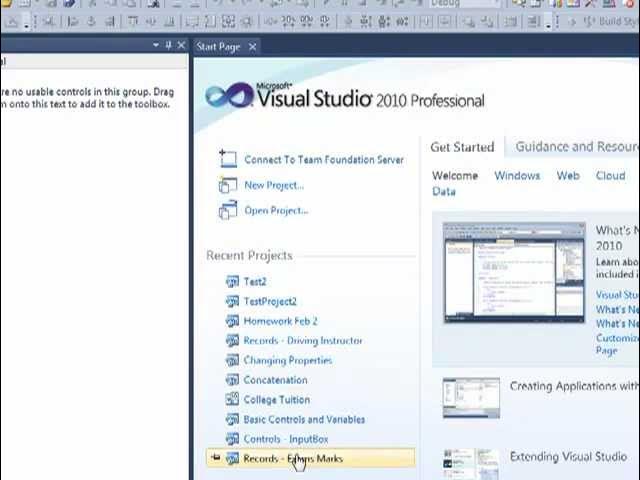Open the Cloud section
The height and width of the screenshot is (480, 640).
(610, 176)
